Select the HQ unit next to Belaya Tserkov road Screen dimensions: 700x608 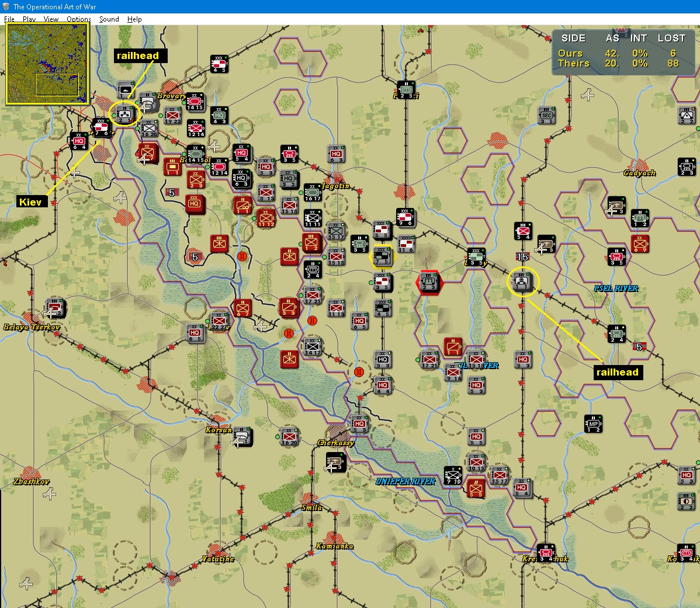[x=195, y=333]
